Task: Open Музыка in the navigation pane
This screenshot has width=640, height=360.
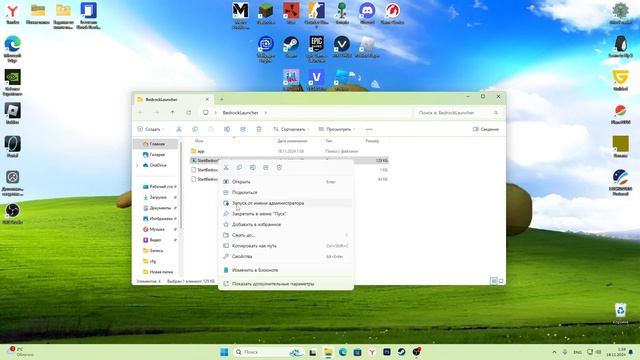Action: point(159,229)
